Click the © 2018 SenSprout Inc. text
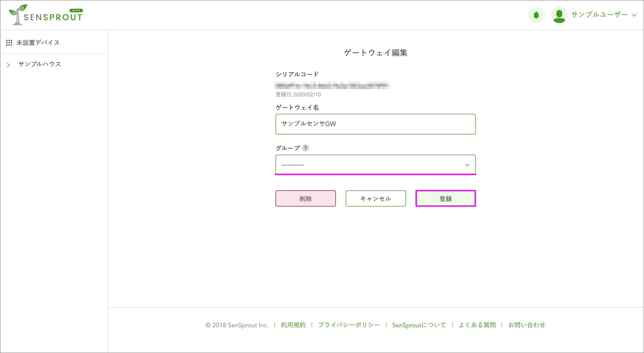Viewport: 644px width, 353px height. click(x=237, y=325)
